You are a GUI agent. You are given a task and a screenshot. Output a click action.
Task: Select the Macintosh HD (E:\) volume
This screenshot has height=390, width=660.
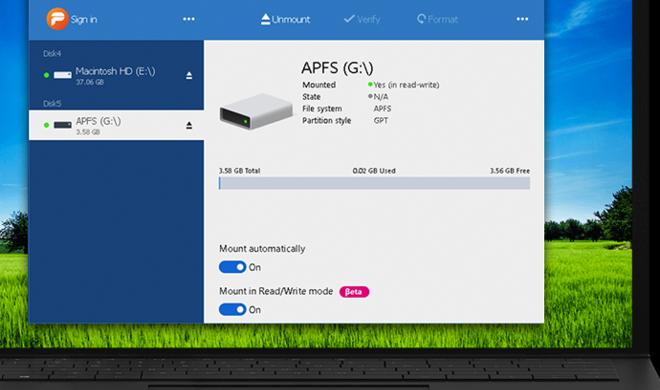pyautogui.click(x=116, y=75)
